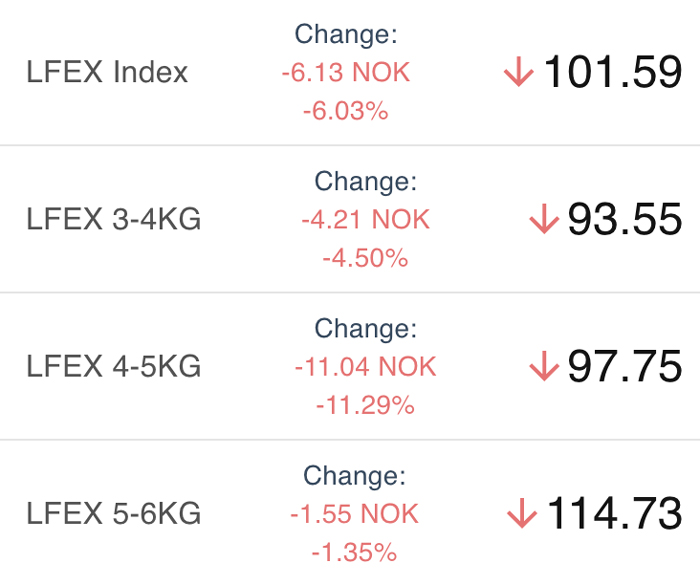Click the -1.55 NOK change value
Screen dimensions: 700x585
[354, 514]
